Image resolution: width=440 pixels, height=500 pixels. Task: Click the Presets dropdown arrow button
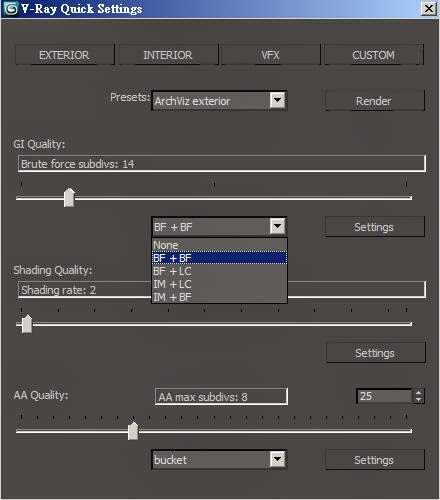[277, 100]
